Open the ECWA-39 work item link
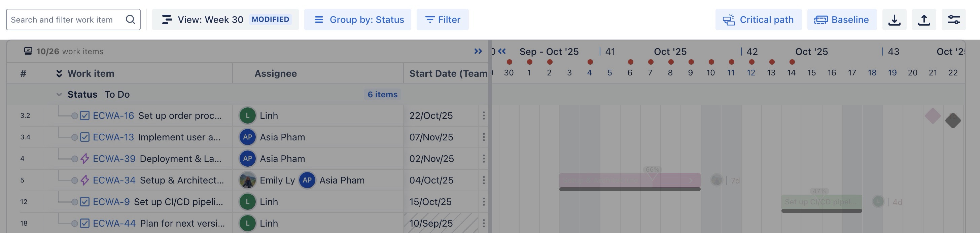The image size is (980, 233). tap(114, 159)
